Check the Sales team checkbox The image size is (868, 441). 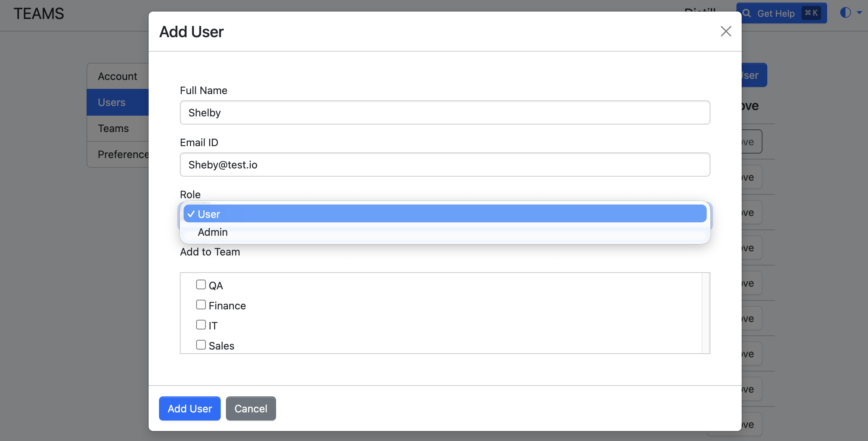click(201, 344)
